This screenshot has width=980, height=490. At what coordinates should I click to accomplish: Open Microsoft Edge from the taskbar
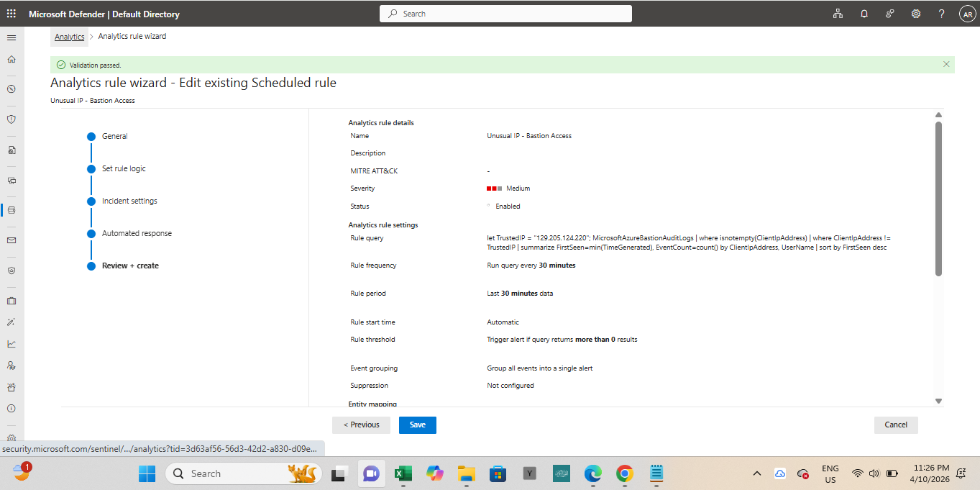coord(592,473)
